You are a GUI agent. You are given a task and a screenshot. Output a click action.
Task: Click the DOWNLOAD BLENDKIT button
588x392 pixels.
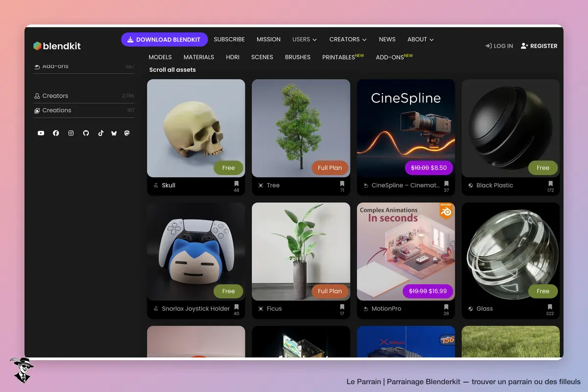tap(165, 39)
